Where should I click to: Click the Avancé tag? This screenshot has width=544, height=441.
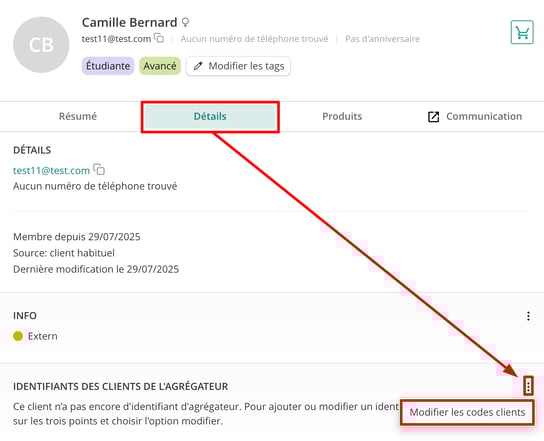160,66
